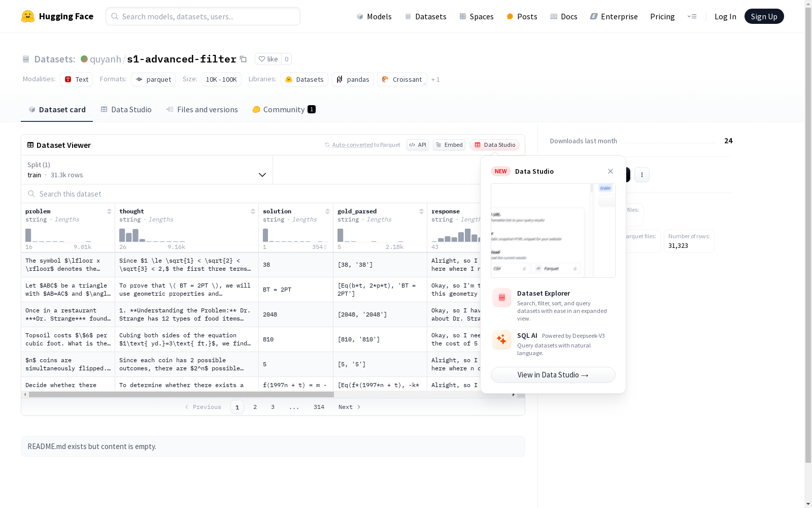This screenshot has height=508, width=812.
Task: Click the page vertical scrollbar
Action: pyautogui.click(x=808, y=234)
